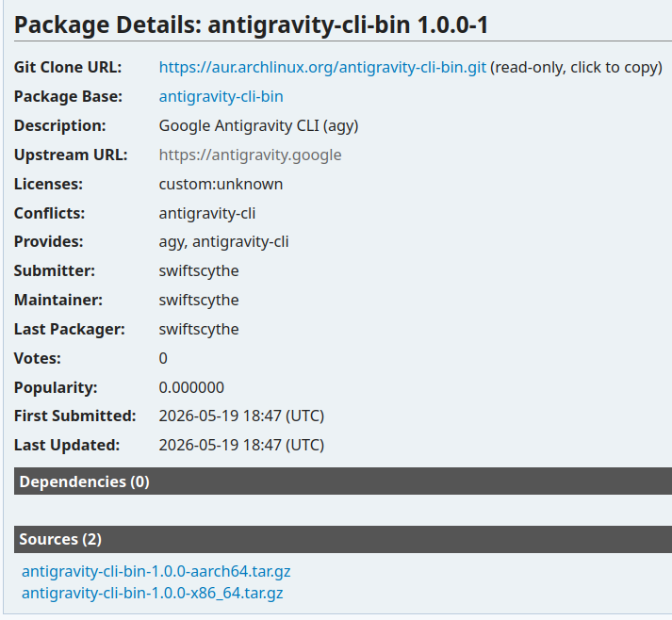Click the (read-only, click to copy) note
The image size is (672, 620).
click(576, 67)
